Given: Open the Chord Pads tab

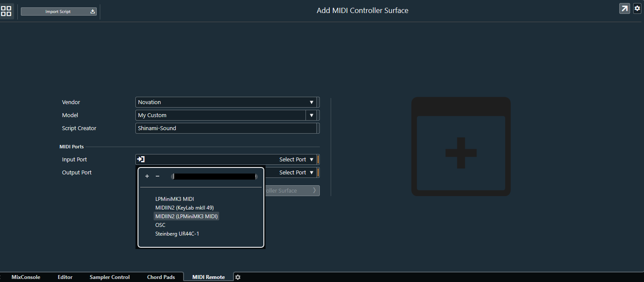Looking at the screenshot, I should [x=161, y=277].
